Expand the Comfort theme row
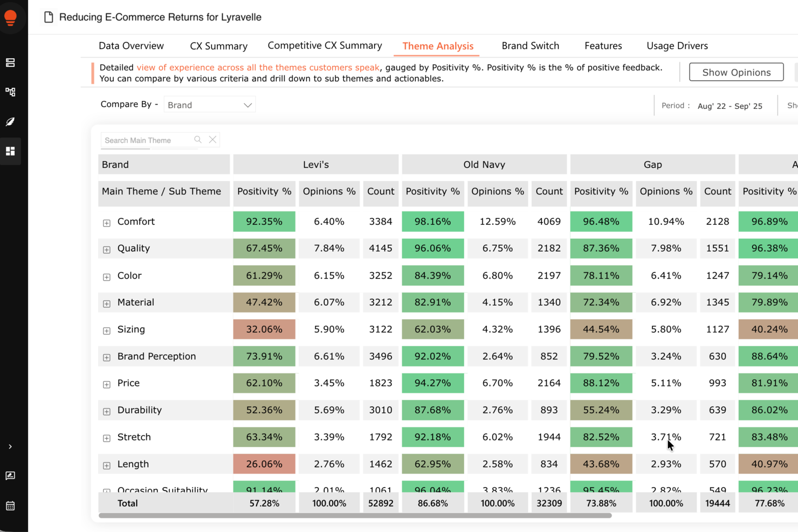 (106, 223)
